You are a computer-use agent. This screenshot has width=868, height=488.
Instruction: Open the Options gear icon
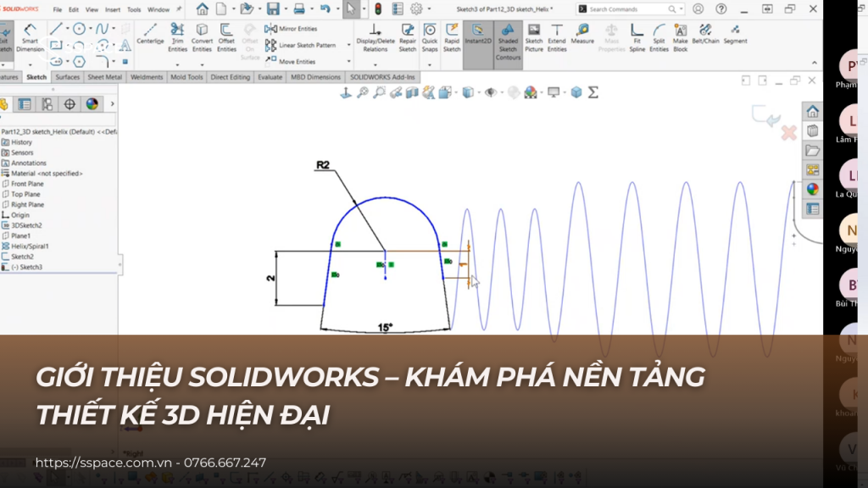click(x=416, y=8)
